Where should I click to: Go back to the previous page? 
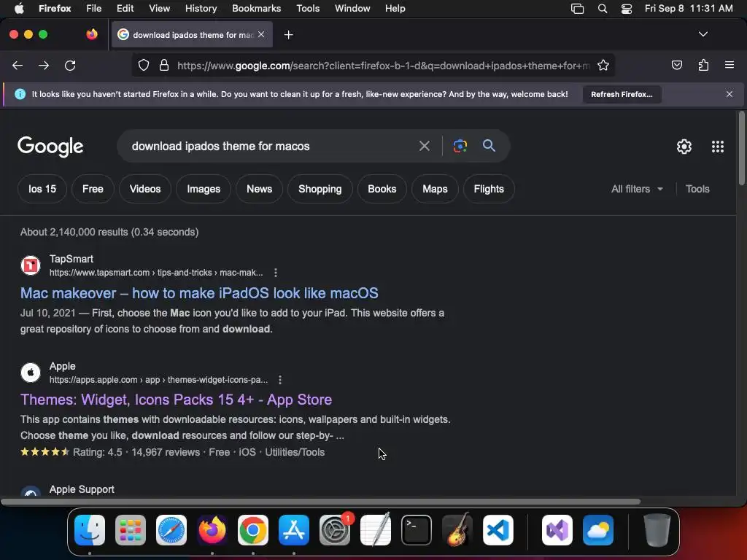pos(18,65)
